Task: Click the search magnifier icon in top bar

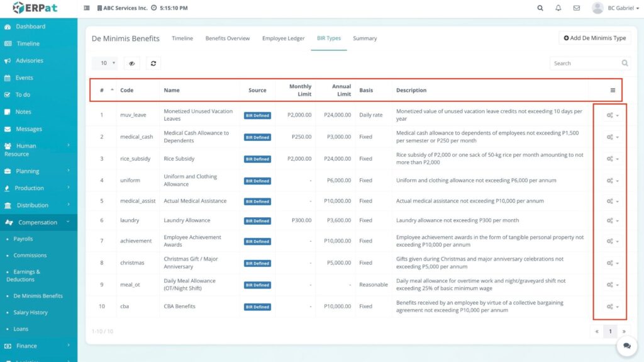Action: point(540,8)
